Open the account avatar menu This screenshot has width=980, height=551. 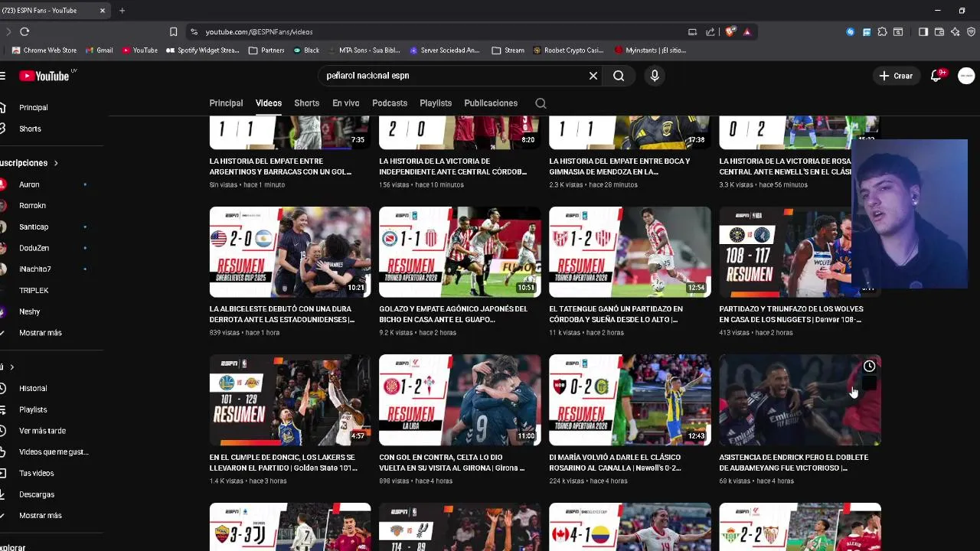[966, 76]
